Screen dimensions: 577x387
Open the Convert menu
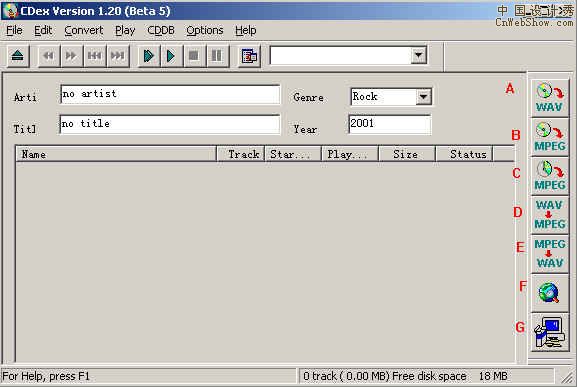tap(84, 30)
